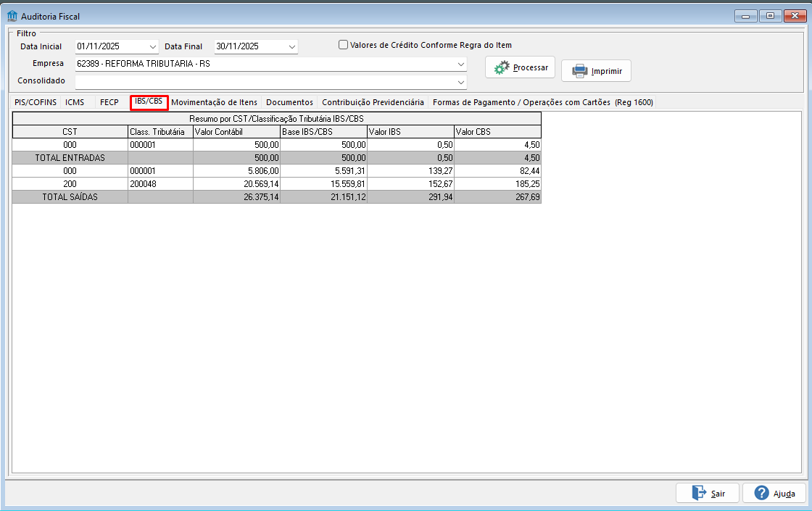
Task: Click the Resumo por CST/Classificação Tributária IBS/CBS header
Action: (276, 119)
